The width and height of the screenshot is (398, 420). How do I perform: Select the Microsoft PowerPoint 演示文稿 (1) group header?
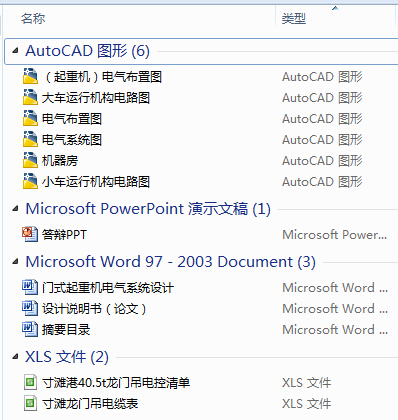(x=148, y=209)
